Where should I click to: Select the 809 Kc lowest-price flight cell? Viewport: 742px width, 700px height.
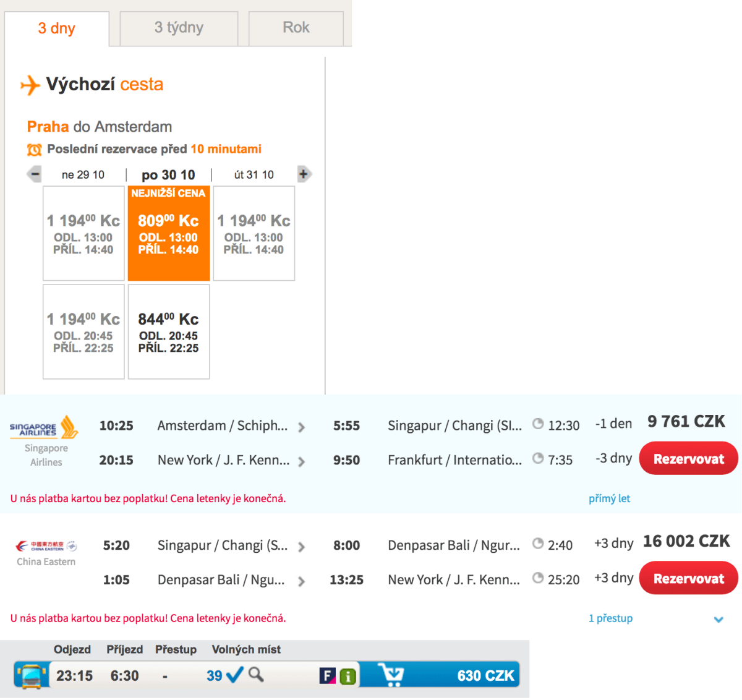coord(169,234)
